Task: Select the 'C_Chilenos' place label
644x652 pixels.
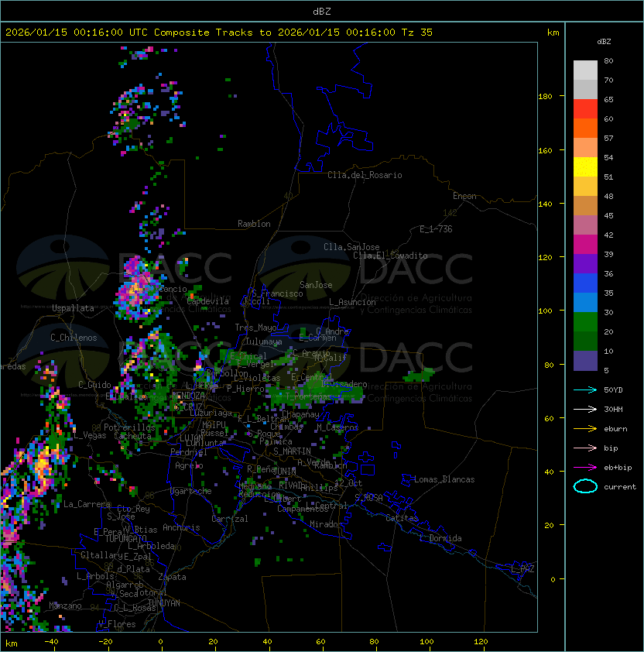Action: 74,338
